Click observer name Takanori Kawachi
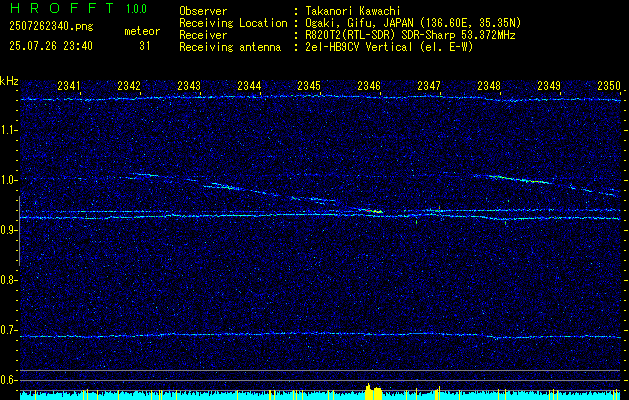 [x=353, y=11]
